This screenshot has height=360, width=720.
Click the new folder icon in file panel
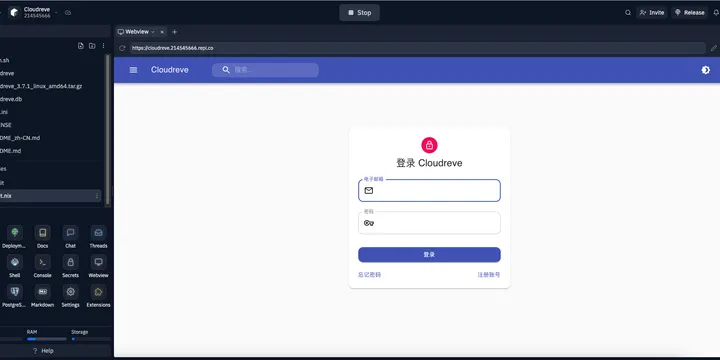click(x=92, y=46)
